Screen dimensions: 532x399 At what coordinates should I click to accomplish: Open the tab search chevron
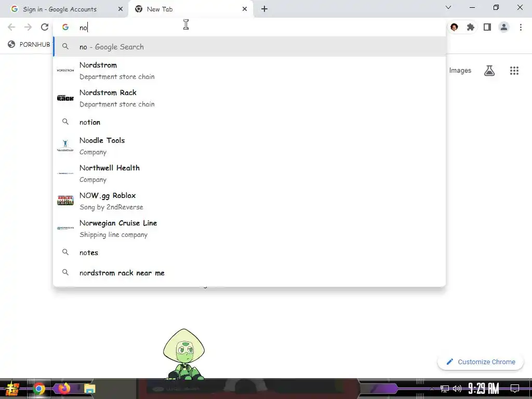point(448,7)
